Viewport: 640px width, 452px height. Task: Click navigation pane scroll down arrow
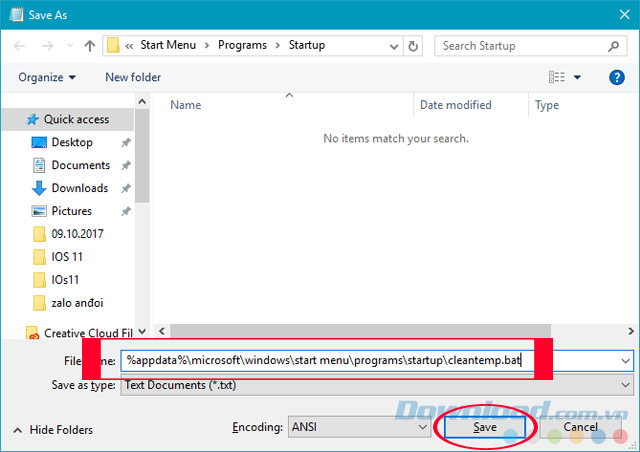(x=142, y=331)
